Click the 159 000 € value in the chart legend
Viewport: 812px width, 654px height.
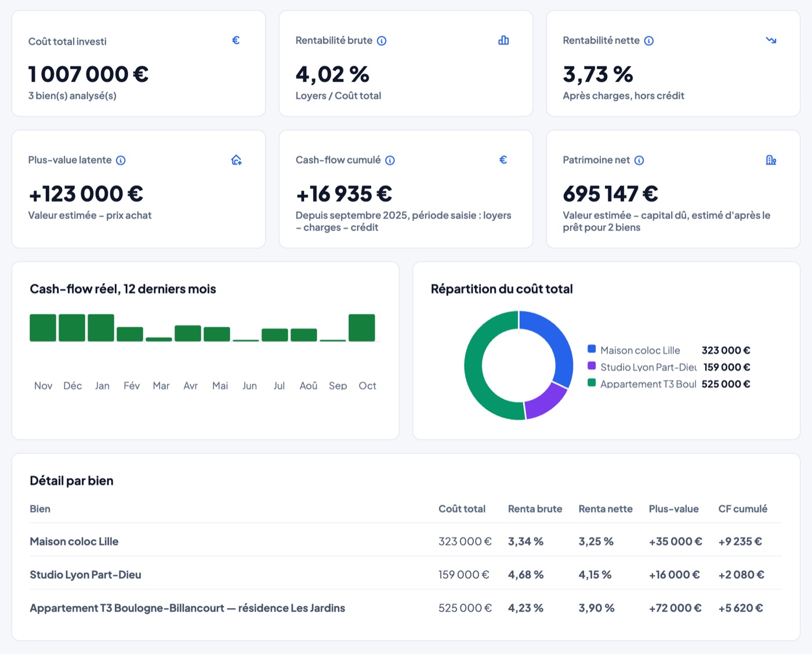coord(727,367)
